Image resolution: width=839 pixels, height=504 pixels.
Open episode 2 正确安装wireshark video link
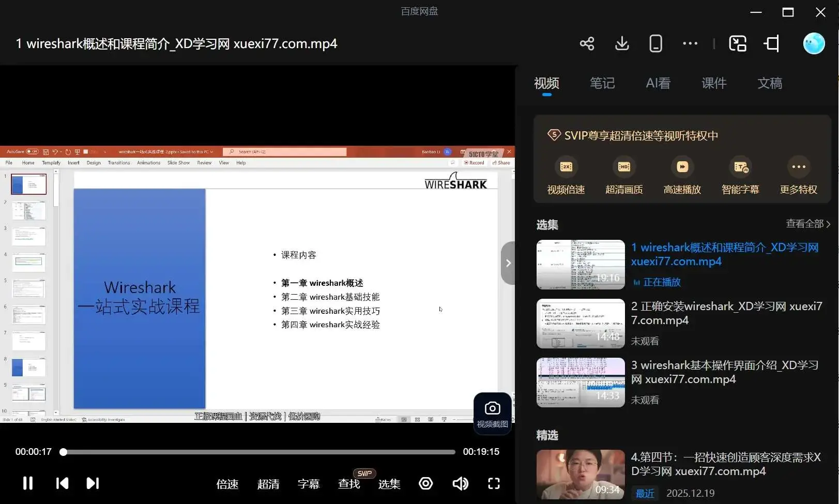point(727,313)
